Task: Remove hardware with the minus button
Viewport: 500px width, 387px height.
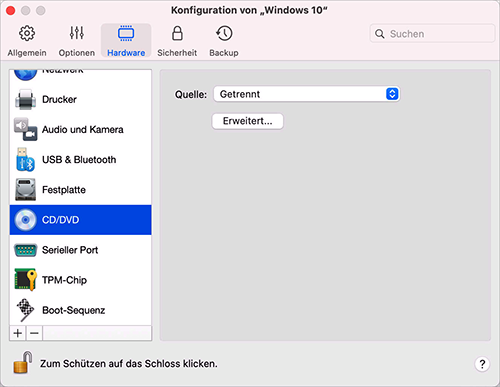Action: tap(34, 333)
